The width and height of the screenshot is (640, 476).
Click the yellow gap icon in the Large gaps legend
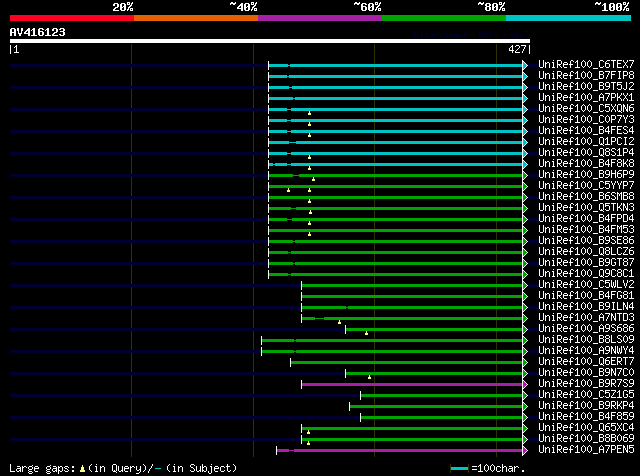pos(82,469)
